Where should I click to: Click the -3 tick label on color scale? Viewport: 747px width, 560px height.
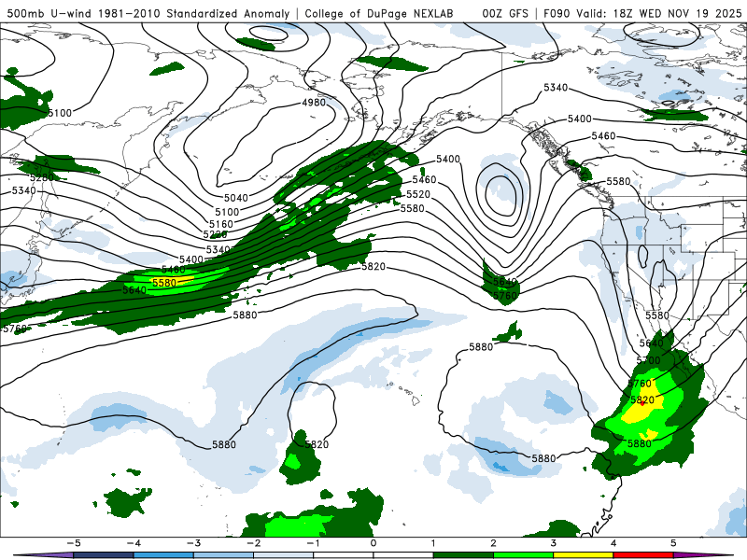(x=193, y=543)
